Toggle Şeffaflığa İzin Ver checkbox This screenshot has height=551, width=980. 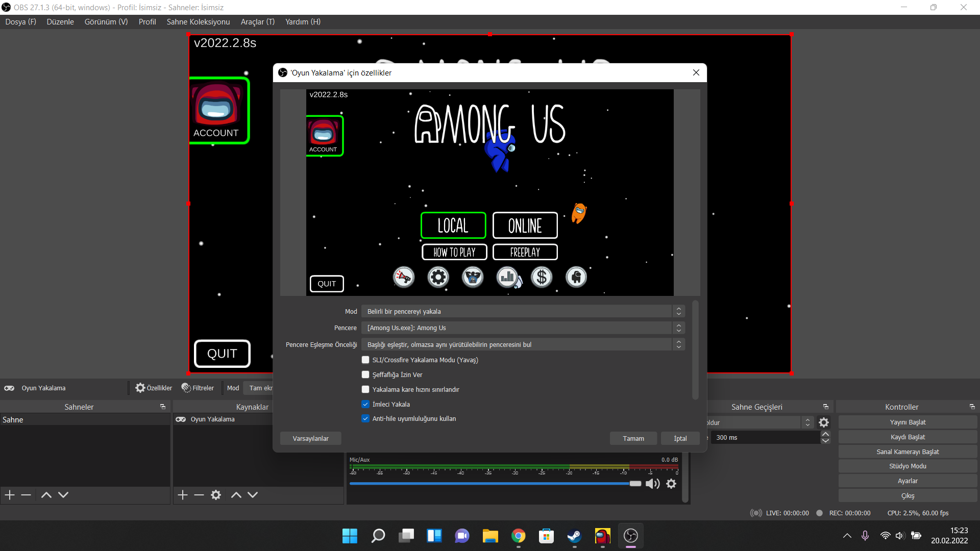(365, 374)
